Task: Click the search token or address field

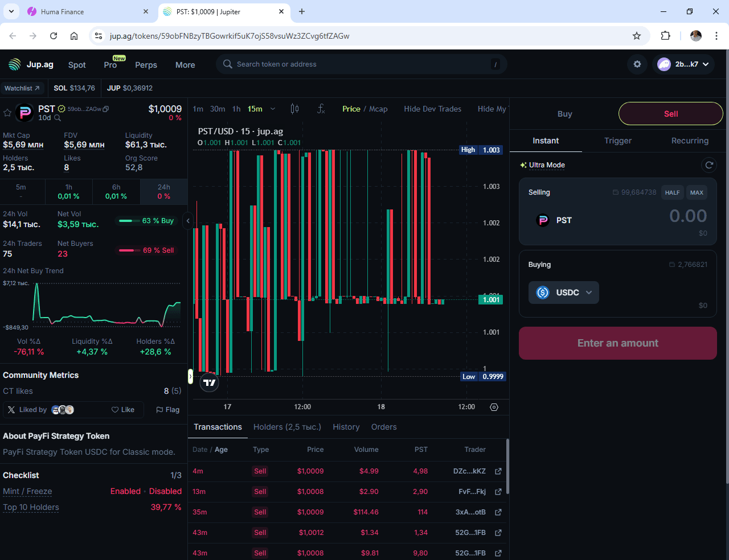Action: pyautogui.click(x=361, y=64)
